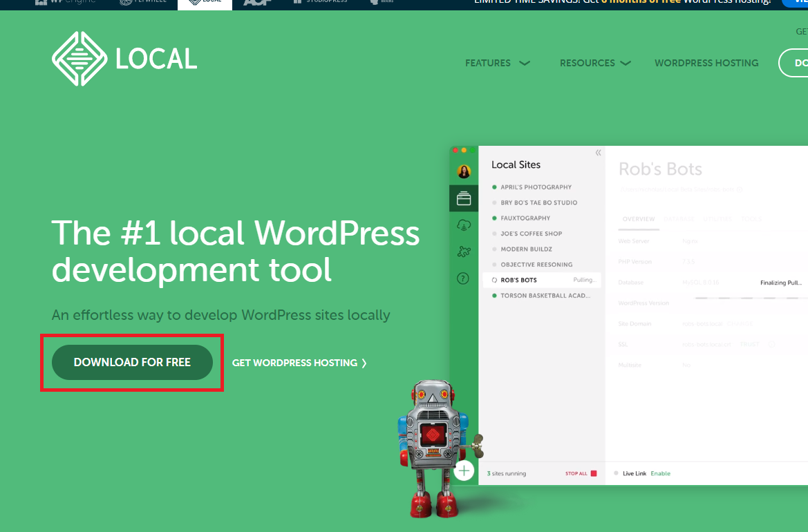Click the chevron after Get WordPress Hosting
The height and width of the screenshot is (532, 808).
coord(364,363)
